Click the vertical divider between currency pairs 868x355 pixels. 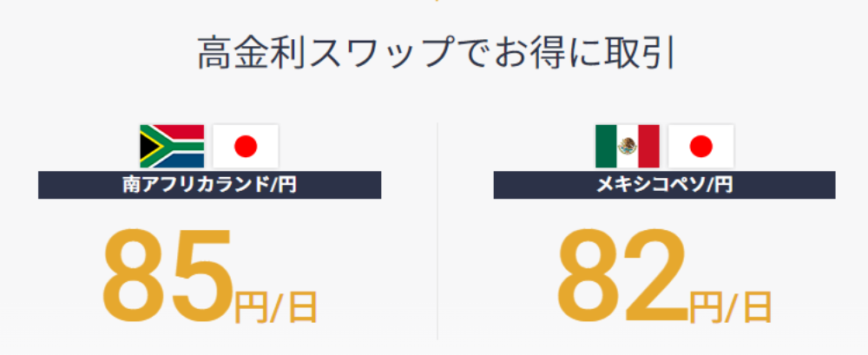click(x=437, y=231)
